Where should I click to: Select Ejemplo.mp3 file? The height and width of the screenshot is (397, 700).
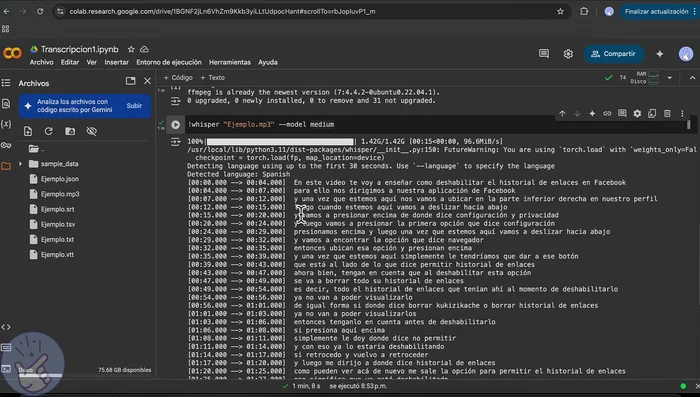[60, 194]
